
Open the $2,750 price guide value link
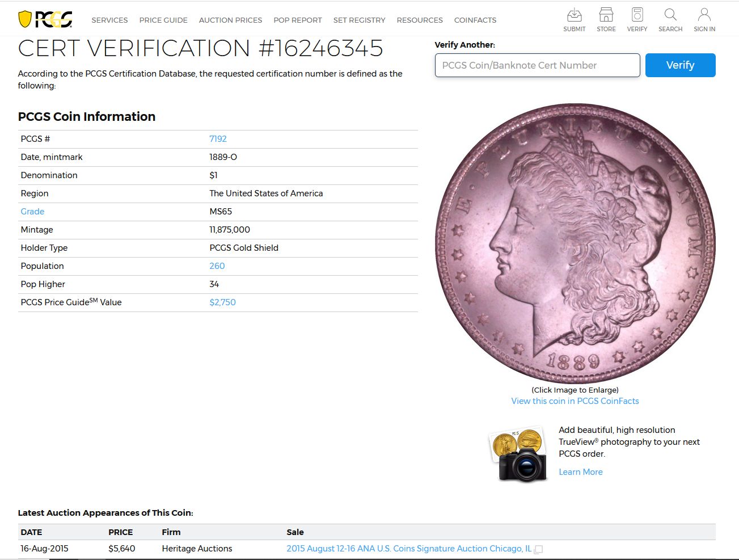222,302
